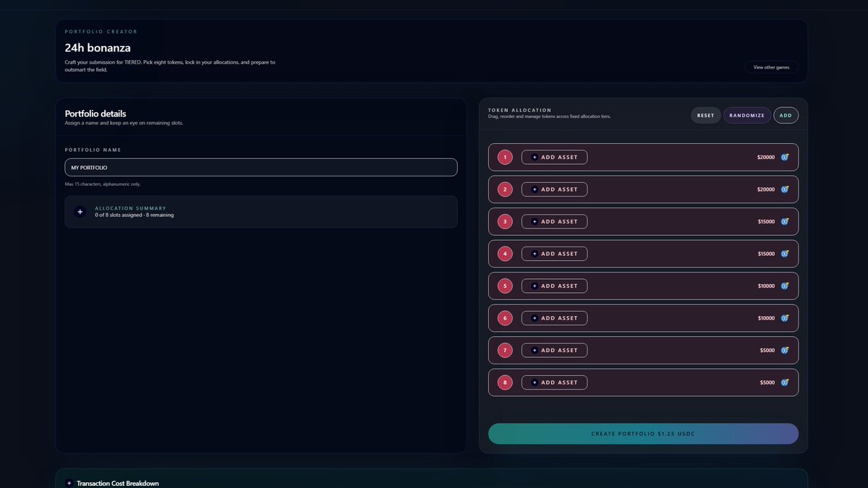Select the red number 3 slot badge
This screenshot has width=868, height=488.
pyautogui.click(x=506, y=221)
